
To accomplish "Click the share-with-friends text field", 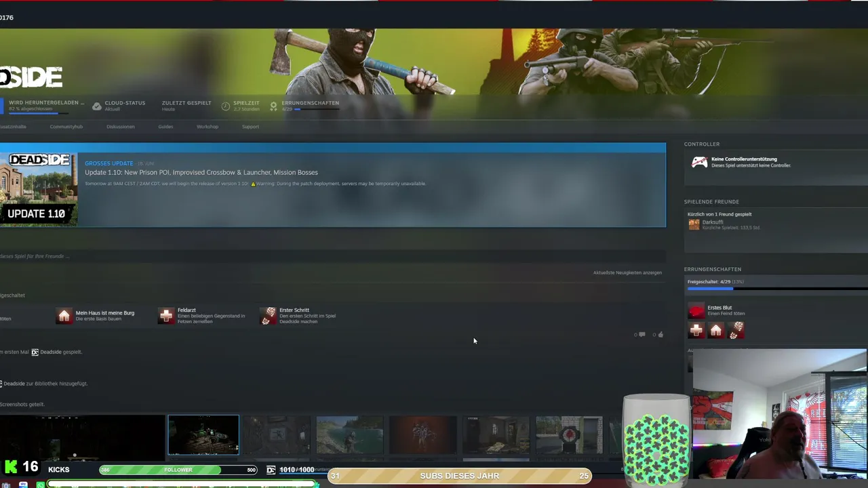I will tap(332, 256).
